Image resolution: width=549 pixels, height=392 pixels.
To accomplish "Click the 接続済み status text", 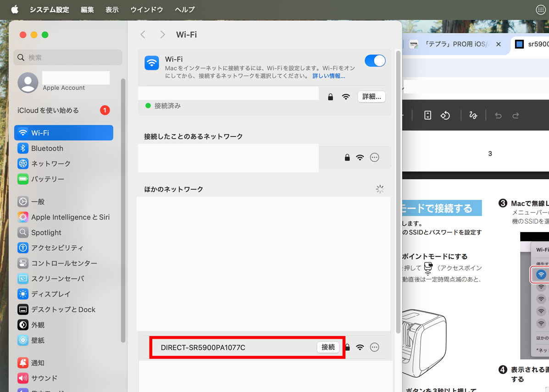I will [167, 106].
